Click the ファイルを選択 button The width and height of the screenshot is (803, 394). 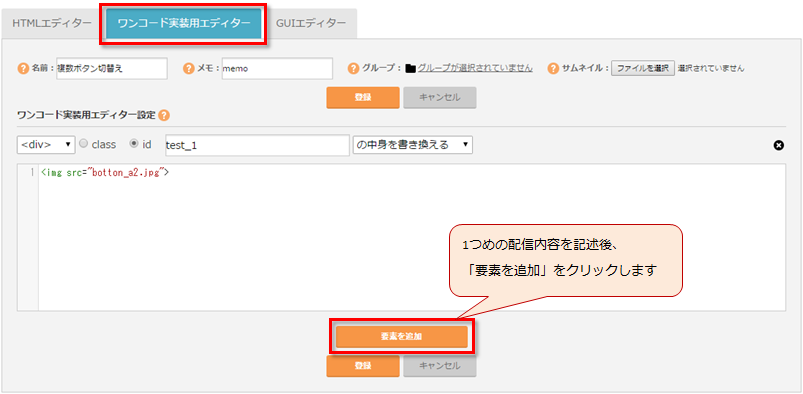643,68
